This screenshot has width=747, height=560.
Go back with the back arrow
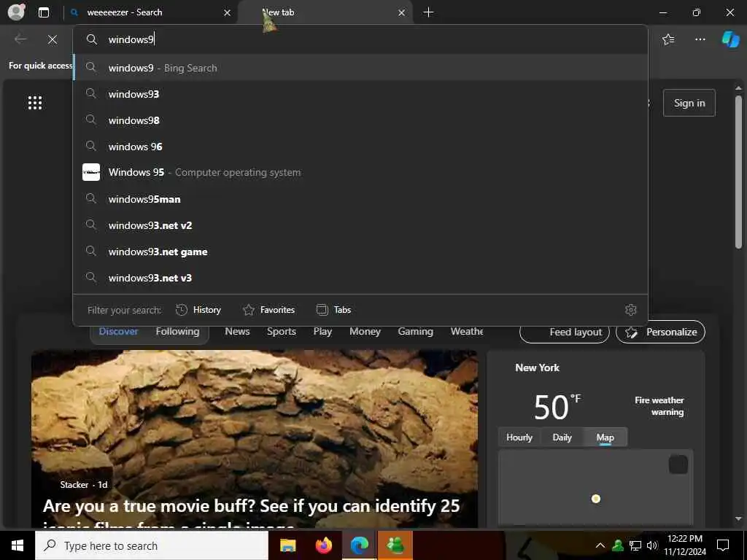(20, 39)
